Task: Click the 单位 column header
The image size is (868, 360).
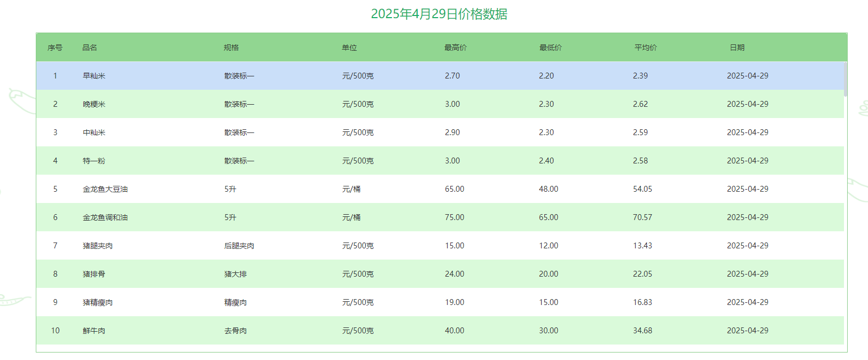Action: click(349, 48)
